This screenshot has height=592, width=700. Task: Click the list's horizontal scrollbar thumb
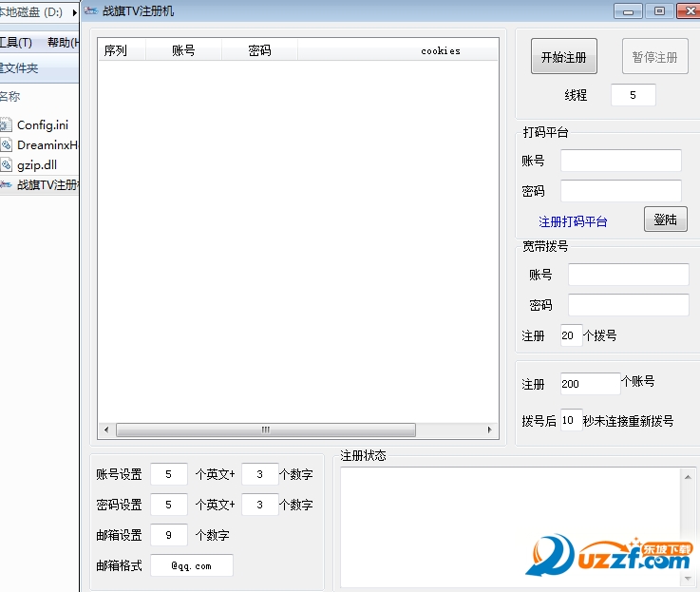tap(266, 430)
